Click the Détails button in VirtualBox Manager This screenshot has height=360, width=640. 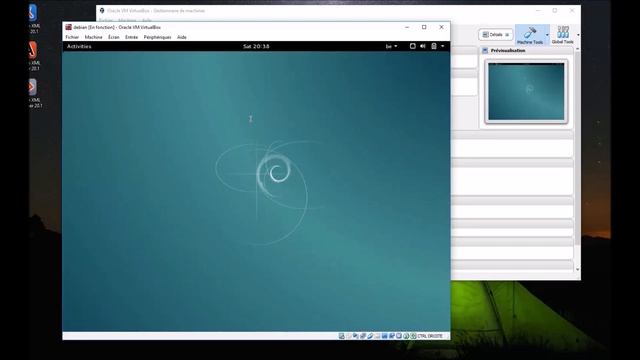coord(496,35)
